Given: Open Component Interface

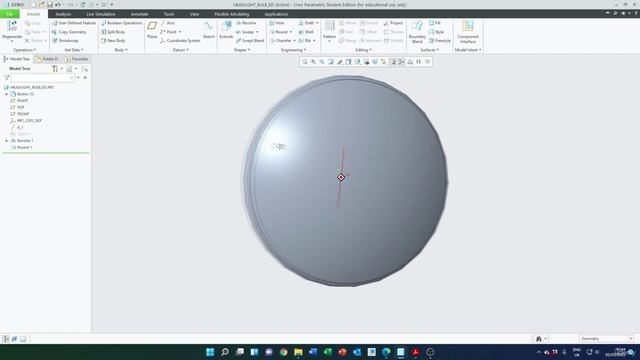Looking at the screenshot, I should tap(468, 32).
